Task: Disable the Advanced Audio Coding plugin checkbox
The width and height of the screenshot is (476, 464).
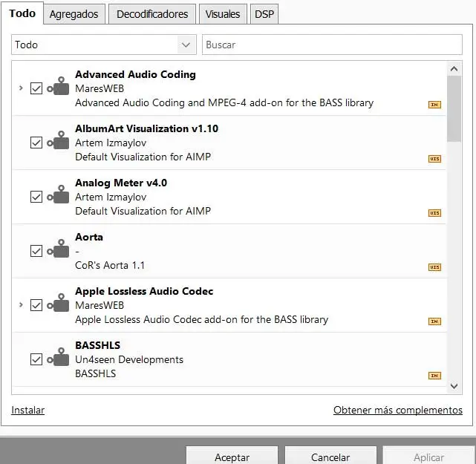Action: coord(36,88)
